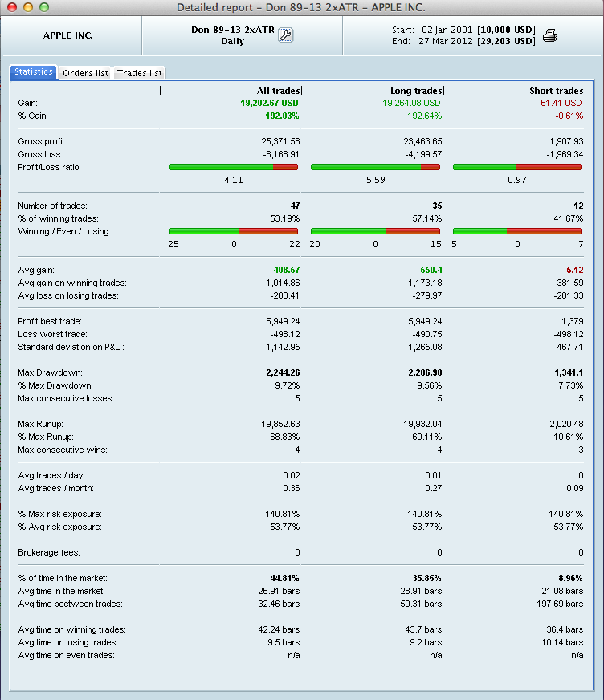The width and height of the screenshot is (604, 700).
Task: Click the 197.69 bars short trades value
Action: coord(560,604)
